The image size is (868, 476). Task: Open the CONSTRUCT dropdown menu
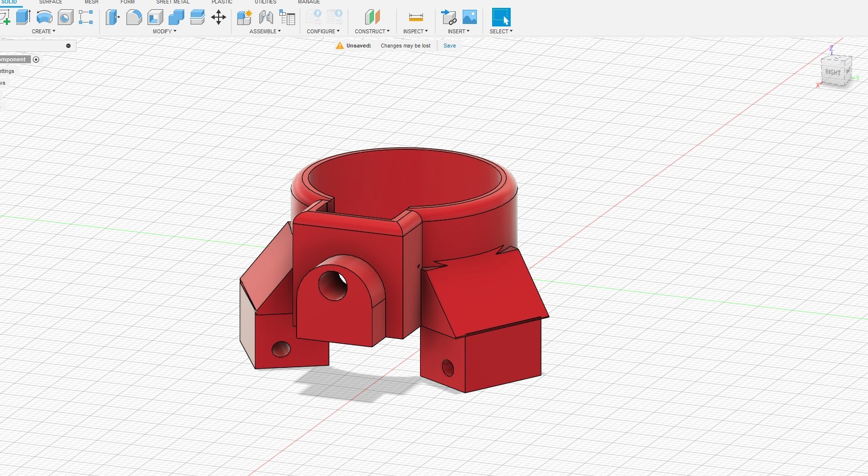click(x=372, y=31)
